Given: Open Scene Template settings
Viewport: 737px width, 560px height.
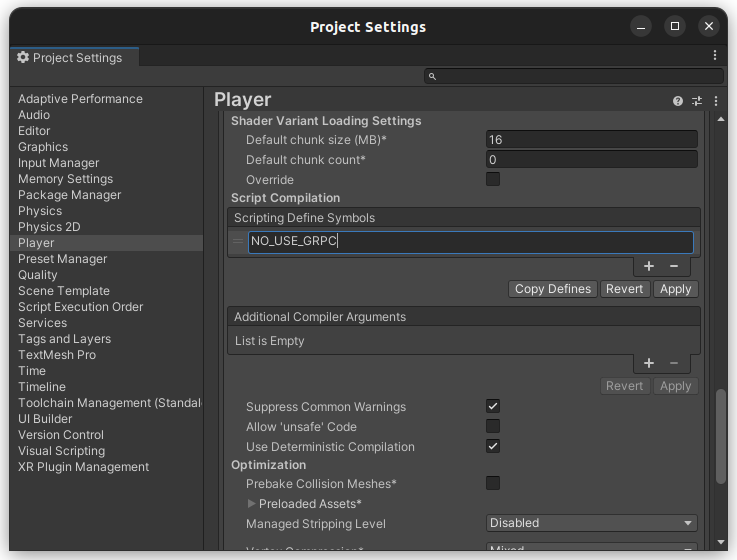Looking at the screenshot, I should [x=64, y=291].
